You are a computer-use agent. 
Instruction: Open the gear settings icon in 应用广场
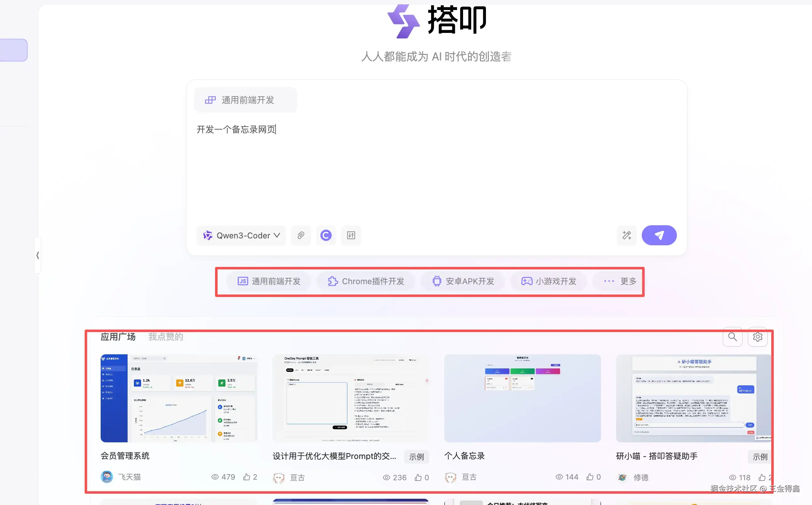pos(757,337)
